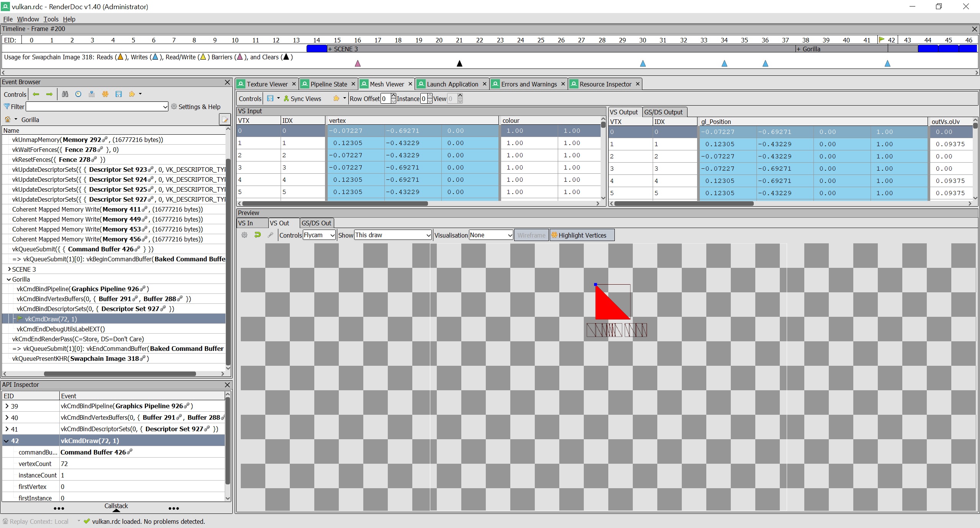
Task: Expand the SCENE 3 tree node
Action: pyautogui.click(x=9, y=269)
